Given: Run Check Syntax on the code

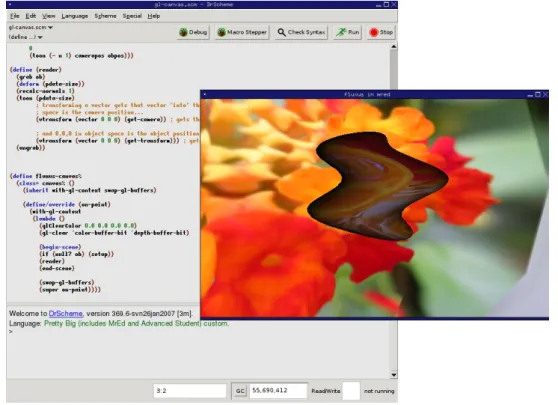Looking at the screenshot, I should (x=301, y=32).
